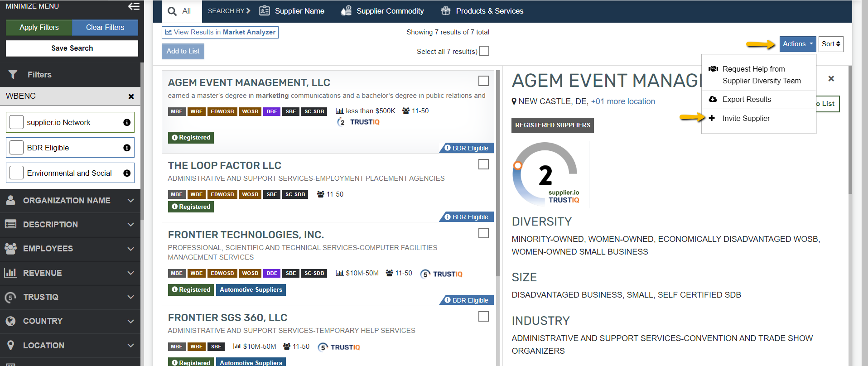Select Frontier SGS 360, LLC checkbox
The width and height of the screenshot is (868, 366).
tap(483, 316)
